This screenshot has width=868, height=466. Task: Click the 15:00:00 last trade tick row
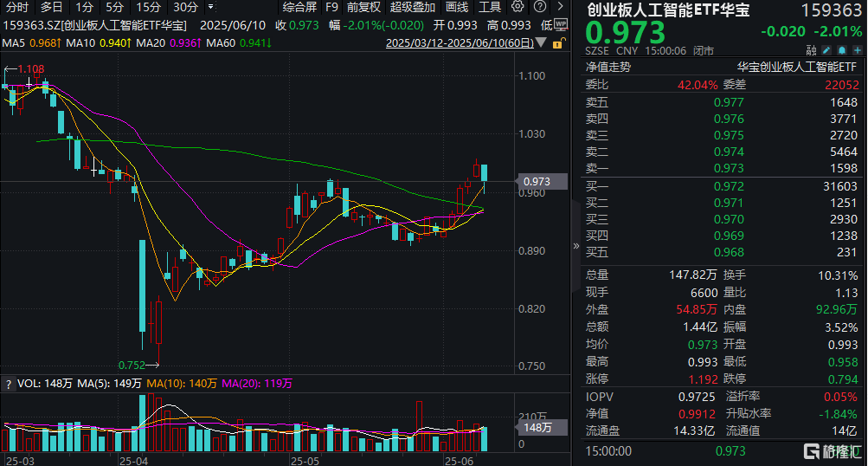click(721, 451)
